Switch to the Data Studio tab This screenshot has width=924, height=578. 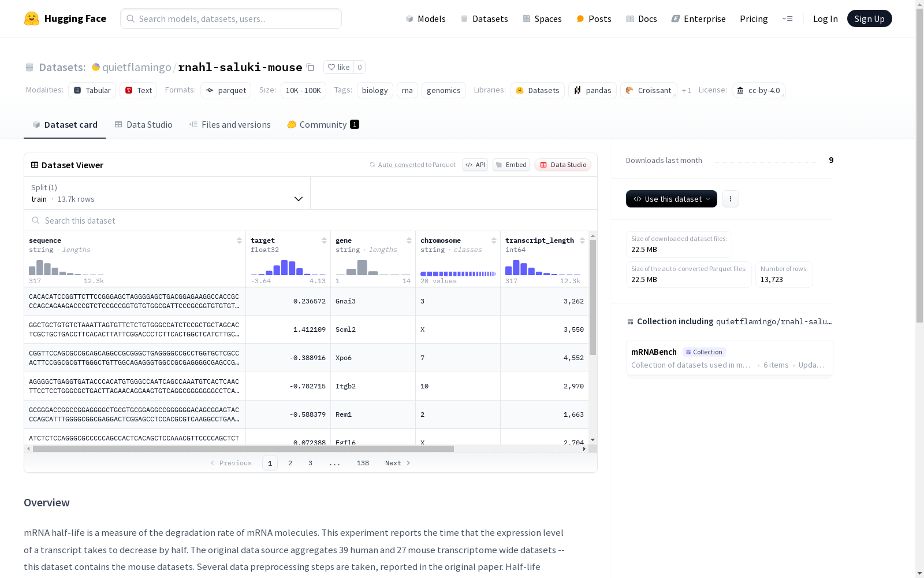144,124
